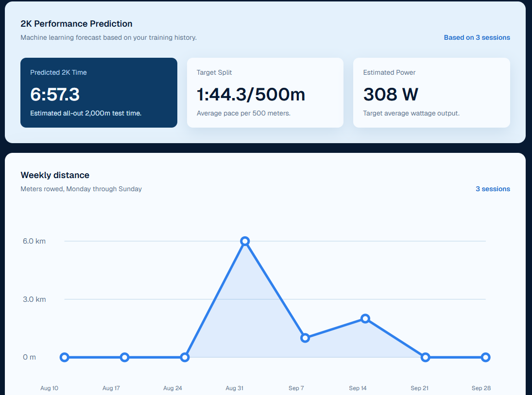
Task: Click the 'Aug 10' date label
Action: pos(49,388)
